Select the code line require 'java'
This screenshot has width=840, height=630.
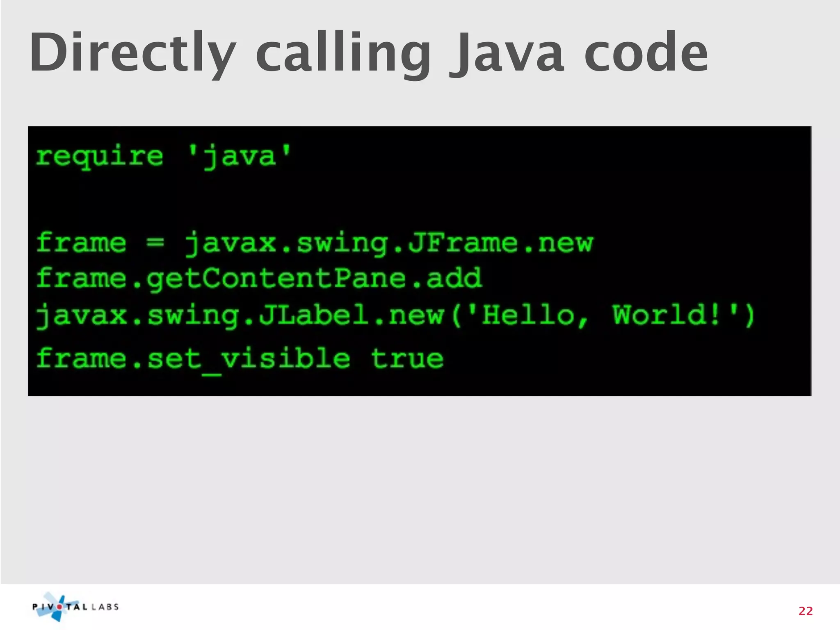163,157
